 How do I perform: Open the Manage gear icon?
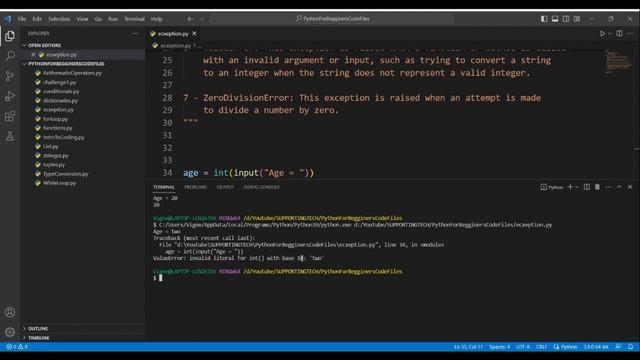[x=10, y=332]
